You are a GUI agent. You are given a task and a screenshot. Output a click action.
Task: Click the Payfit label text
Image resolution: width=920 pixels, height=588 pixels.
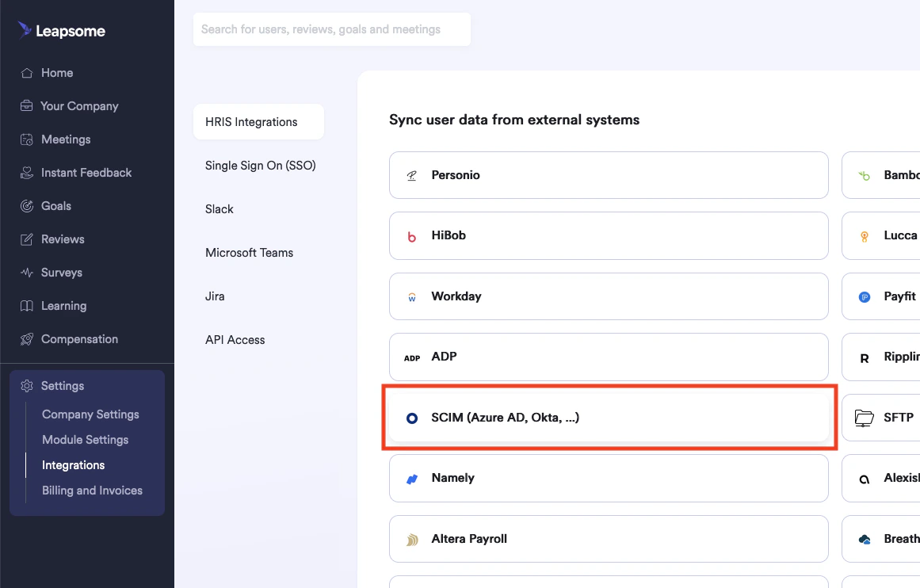(x=899, y=296)
